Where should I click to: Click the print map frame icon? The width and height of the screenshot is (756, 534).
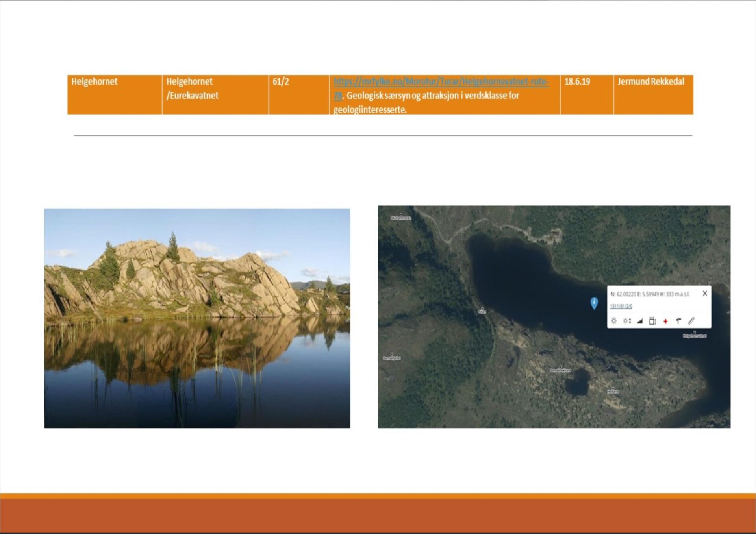pos(652,321)
